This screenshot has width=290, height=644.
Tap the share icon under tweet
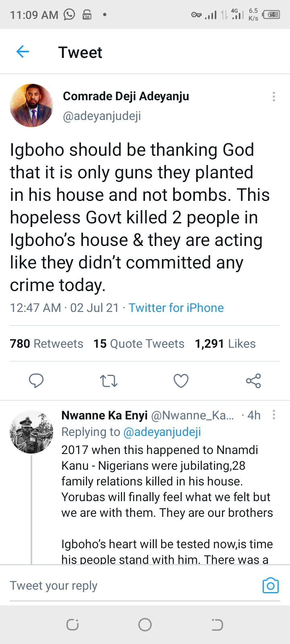point(253,380)
